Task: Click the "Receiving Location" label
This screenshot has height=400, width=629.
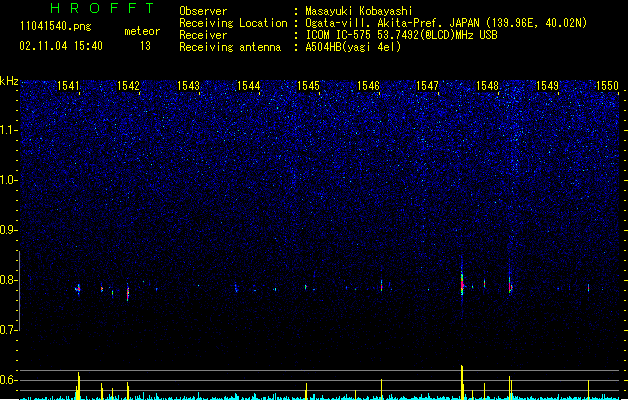Action: [x=233, y=23]
